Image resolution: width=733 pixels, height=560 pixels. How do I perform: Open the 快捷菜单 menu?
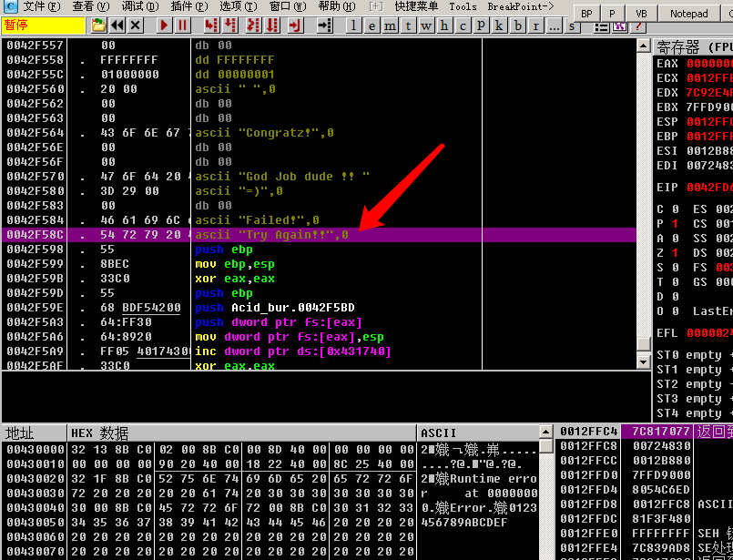416,6
